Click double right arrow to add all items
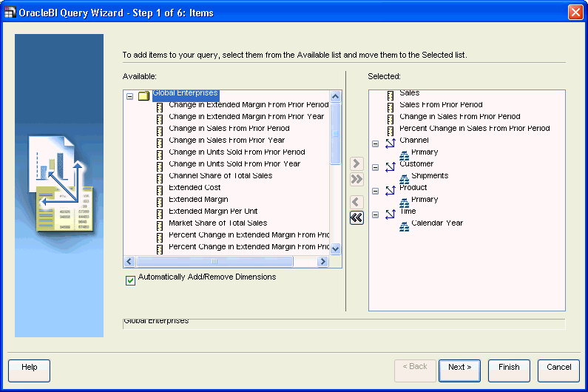 click(356, 179)
